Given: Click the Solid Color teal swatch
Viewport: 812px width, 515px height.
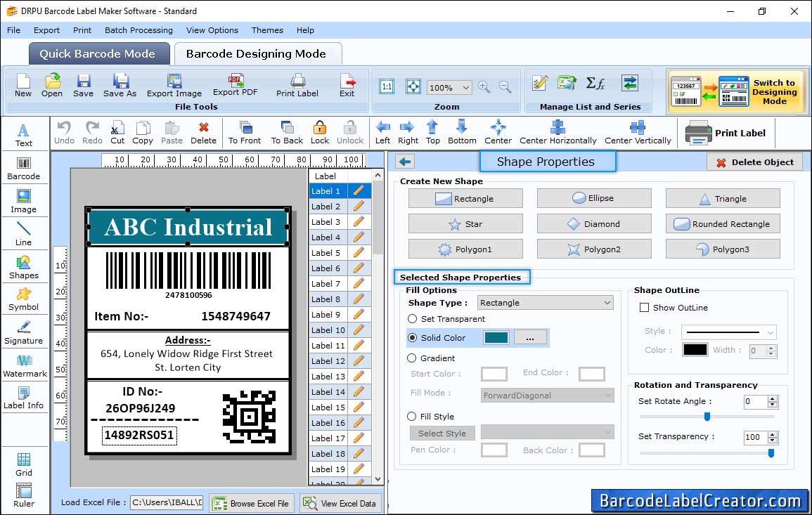Looking at the screenshot, I should 496,337.
